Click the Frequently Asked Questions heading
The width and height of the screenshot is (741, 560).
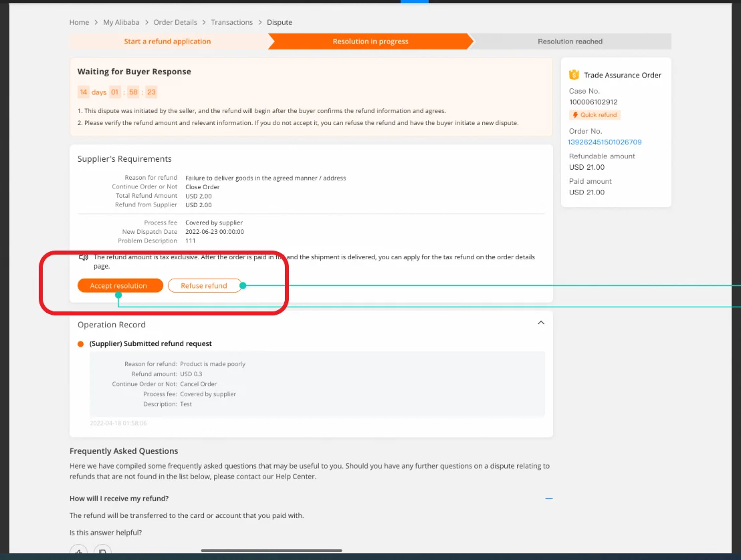[124, 451]
